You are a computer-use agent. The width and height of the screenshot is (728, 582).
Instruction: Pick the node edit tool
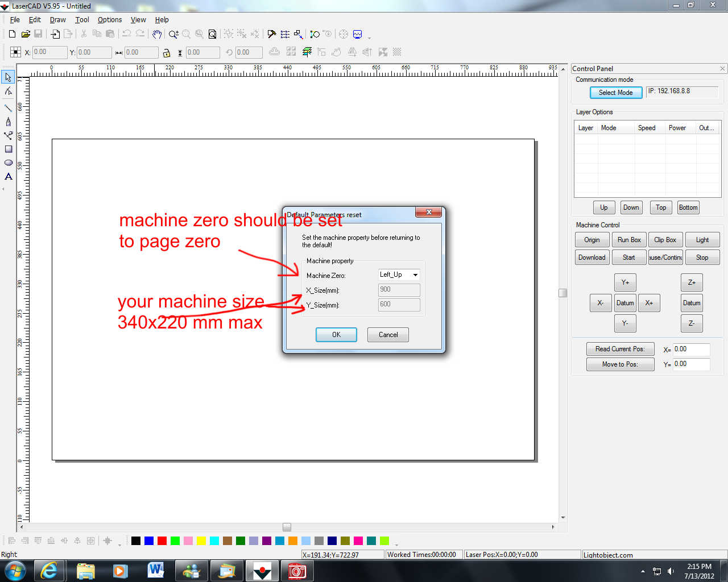(x=9, y=91)
